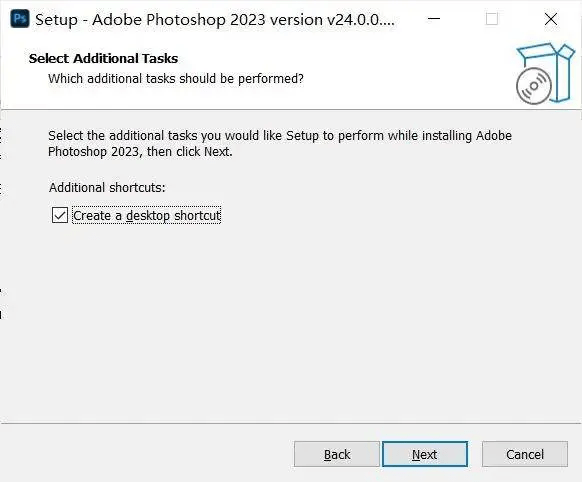Minimize the Setup window

(x=434, y=19)
